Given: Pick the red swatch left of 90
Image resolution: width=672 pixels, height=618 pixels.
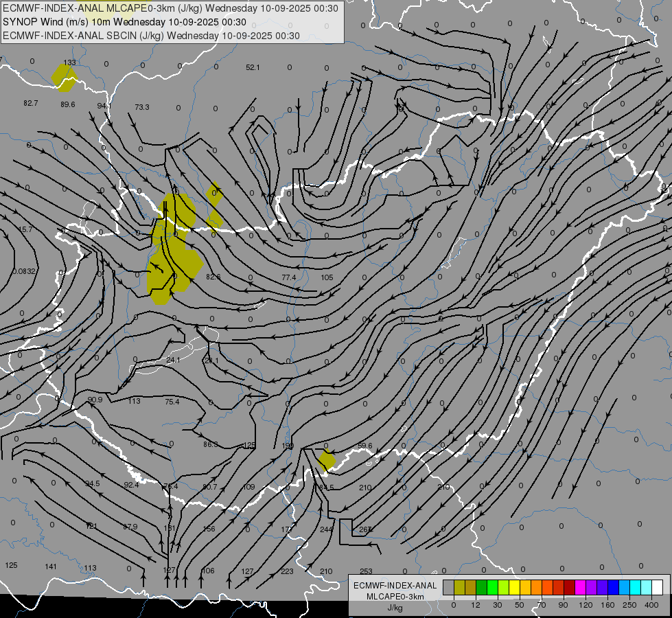Looking at the screenshot, I should pos(559,587).
